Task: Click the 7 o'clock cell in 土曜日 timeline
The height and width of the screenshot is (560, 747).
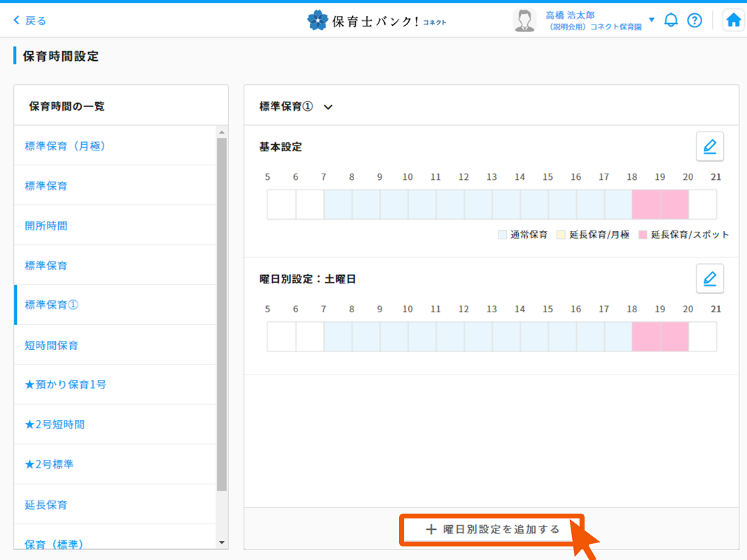Action: pos(337,337)
